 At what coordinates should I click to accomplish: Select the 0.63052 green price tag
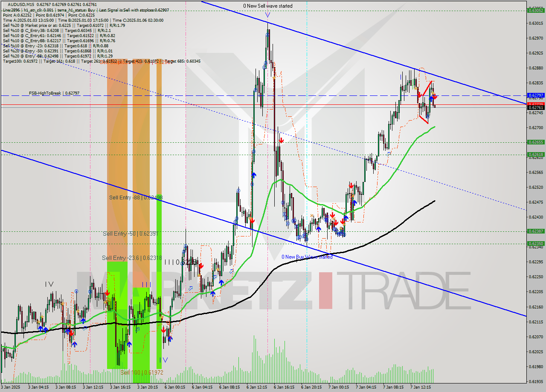pyautogui.click(x=536, y=11)
